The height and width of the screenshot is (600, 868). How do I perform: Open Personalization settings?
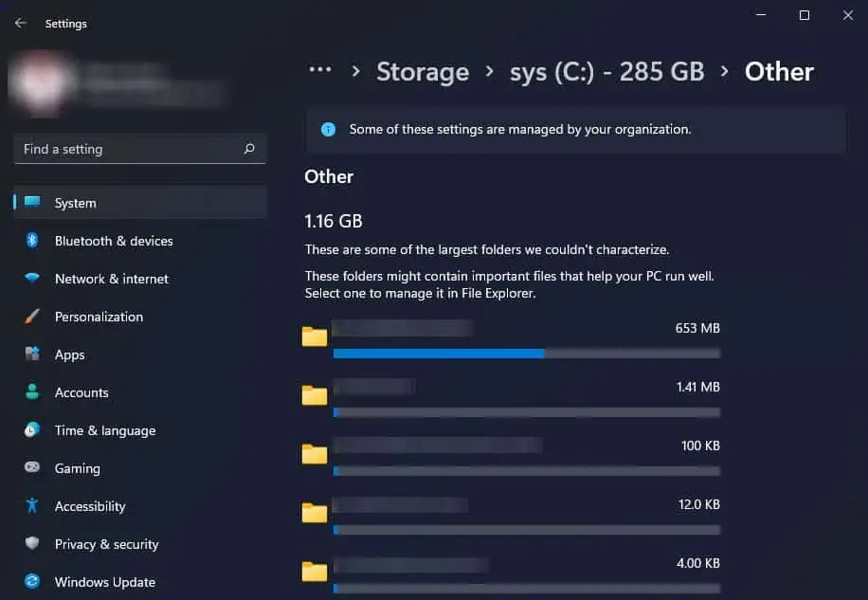(140, 317)
